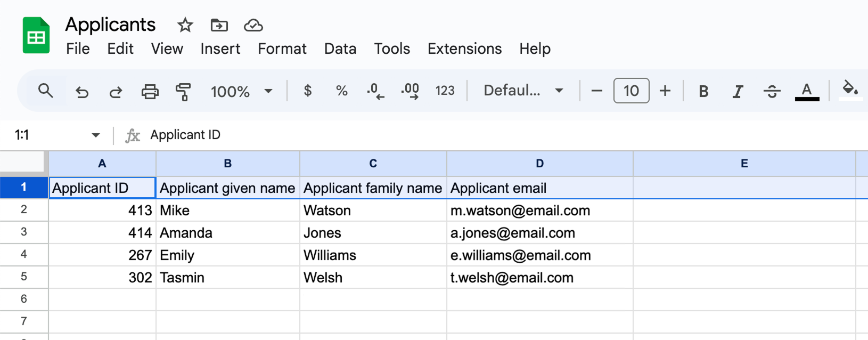Open the Google Sheets home icon
This screenshot has height=340, width=868.
(36, 36)
